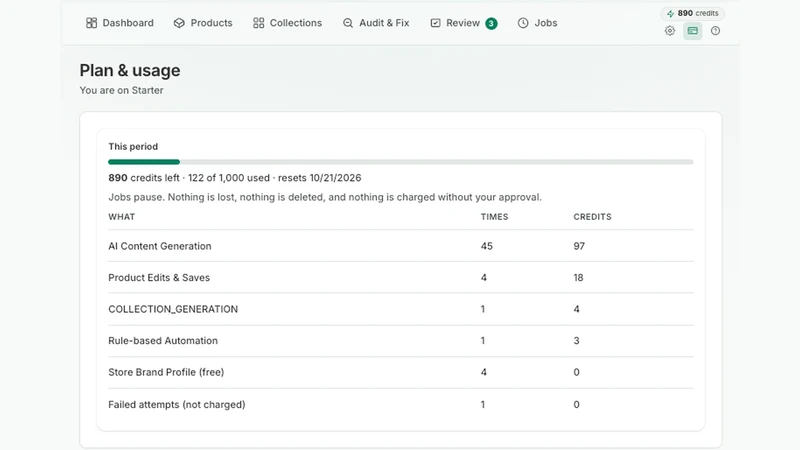This screenshot has width=800, height=450.
Task: Click the 4 times value for Store Brand Profile
Action: click(484, 372)
